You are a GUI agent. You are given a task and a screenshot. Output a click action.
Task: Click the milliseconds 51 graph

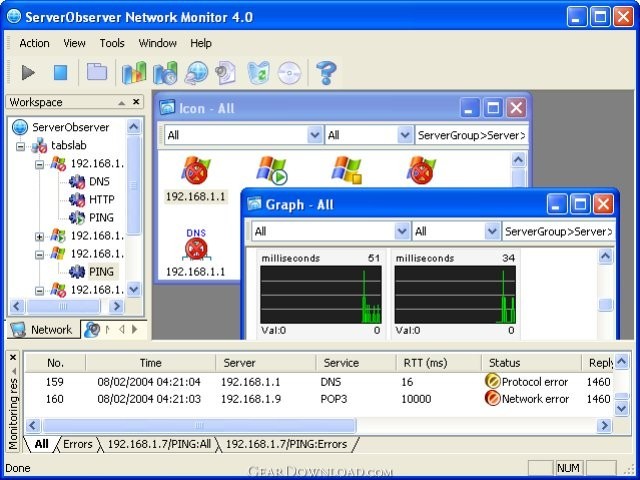(321, 294)
